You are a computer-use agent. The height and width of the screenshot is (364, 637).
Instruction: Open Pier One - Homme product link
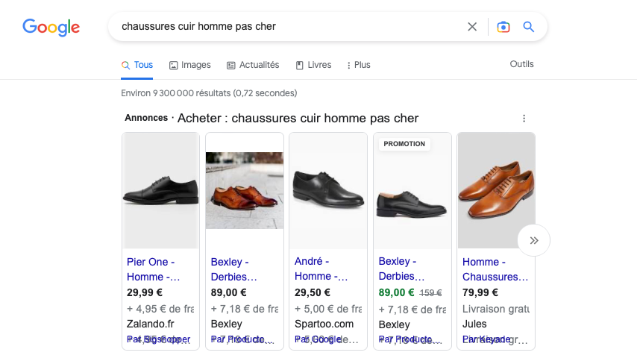tap(154, 269)
